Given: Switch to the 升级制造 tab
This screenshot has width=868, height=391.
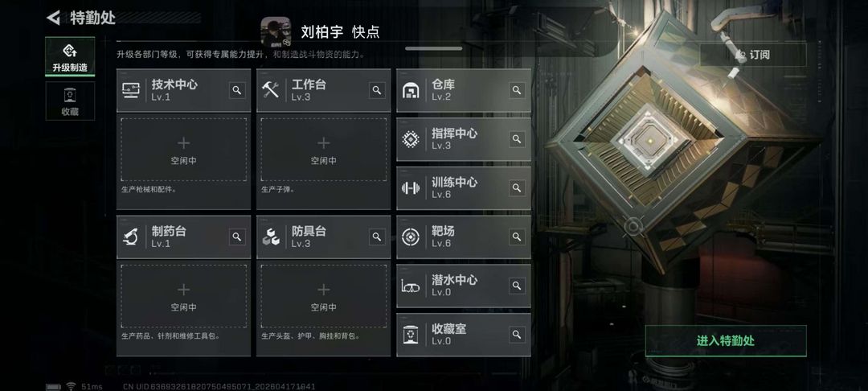Looking at the screenshot, I should tap(70, 57).
